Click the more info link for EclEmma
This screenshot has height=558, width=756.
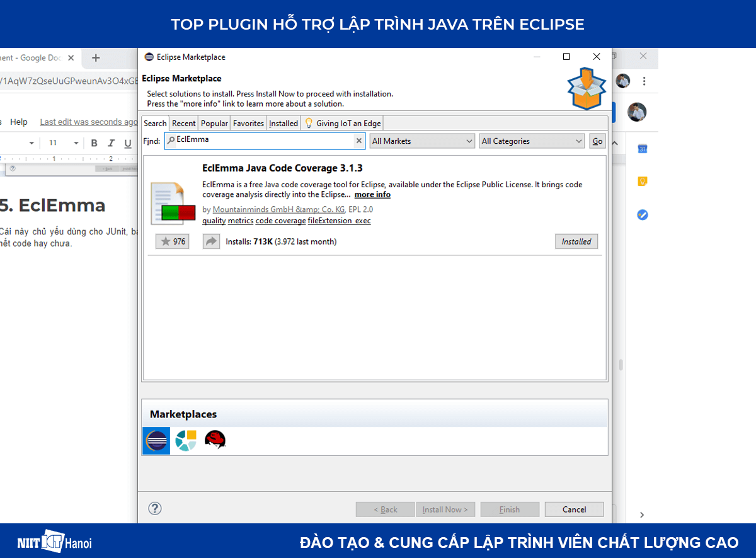click(x=372, y=194)
